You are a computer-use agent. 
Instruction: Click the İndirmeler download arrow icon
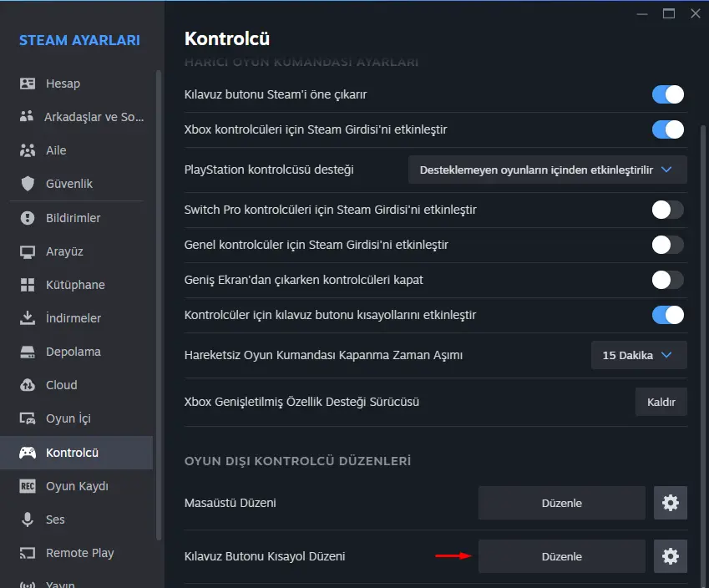[28, 318]
